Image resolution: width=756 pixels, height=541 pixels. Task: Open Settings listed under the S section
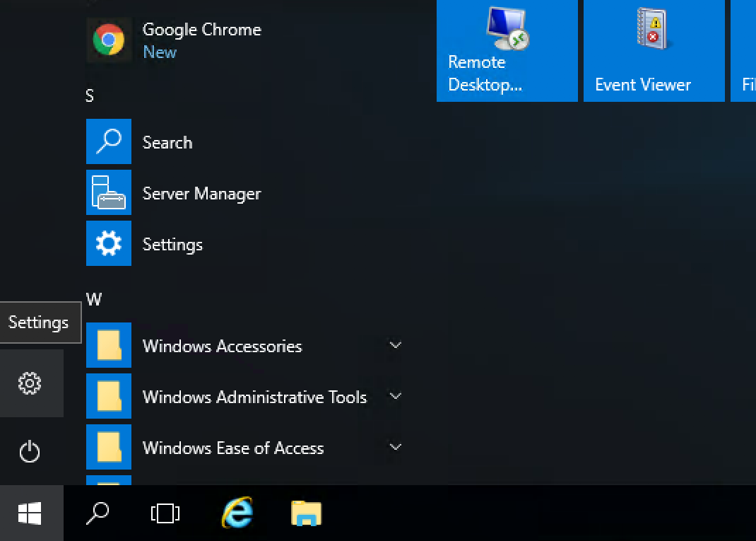point(172,245)
